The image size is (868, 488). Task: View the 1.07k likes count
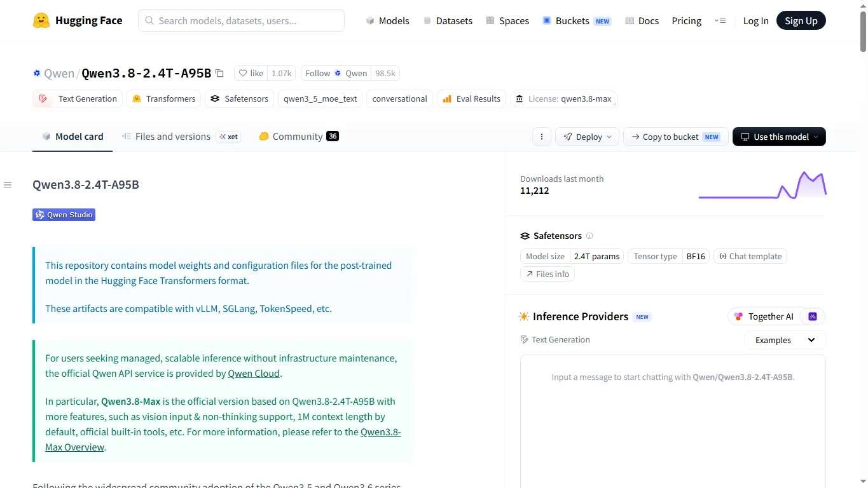(282, 73)
